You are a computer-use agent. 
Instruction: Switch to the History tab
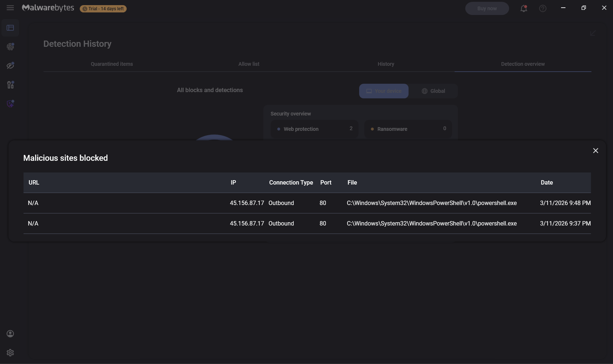coord(386,64)
